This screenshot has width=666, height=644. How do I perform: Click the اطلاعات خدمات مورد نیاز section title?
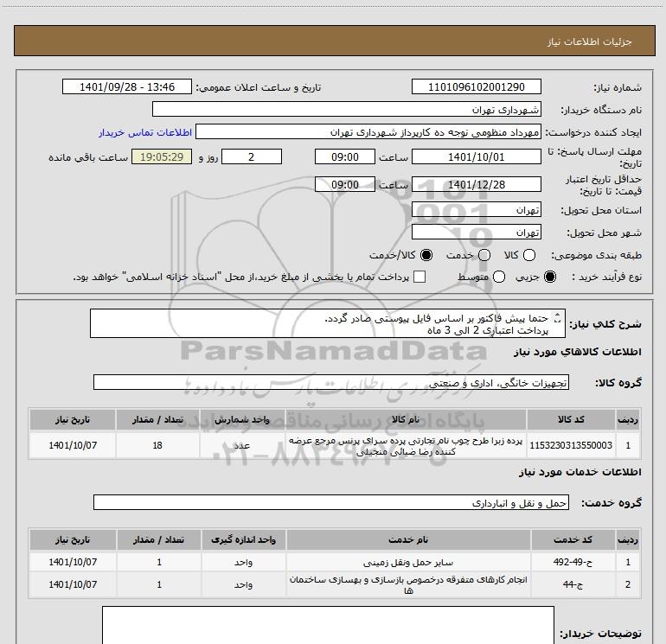coord(580,472)
